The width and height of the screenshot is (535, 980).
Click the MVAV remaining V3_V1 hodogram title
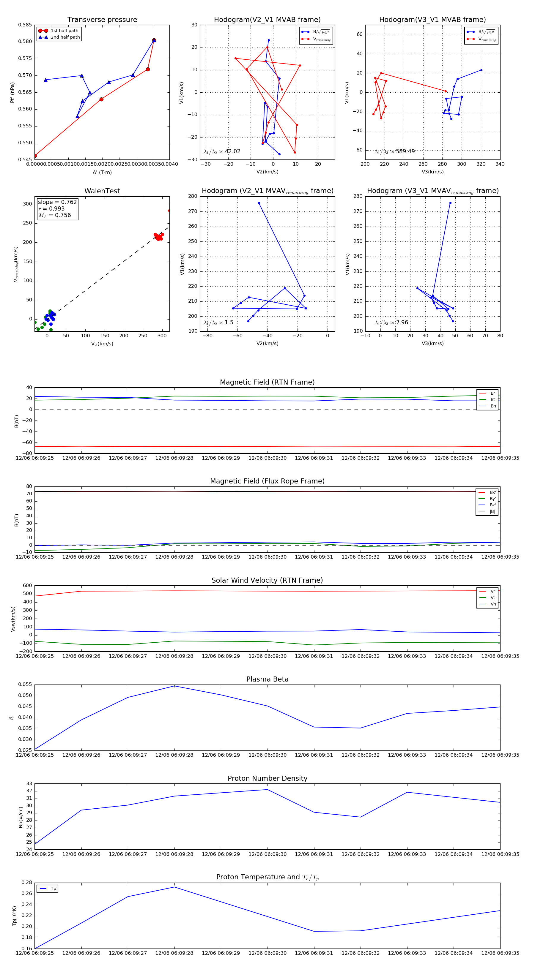point(432,191)
